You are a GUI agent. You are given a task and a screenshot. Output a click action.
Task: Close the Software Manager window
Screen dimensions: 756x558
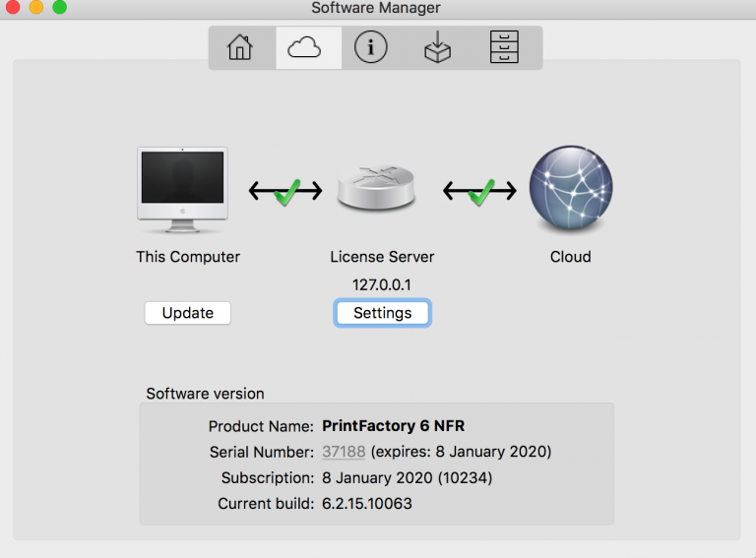[13, 7]
